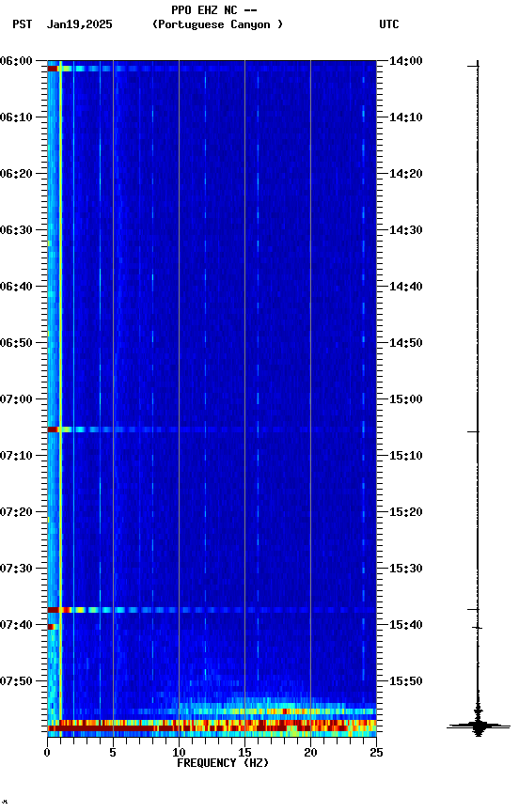Click the '06:30' PST time label

(16, 230)
